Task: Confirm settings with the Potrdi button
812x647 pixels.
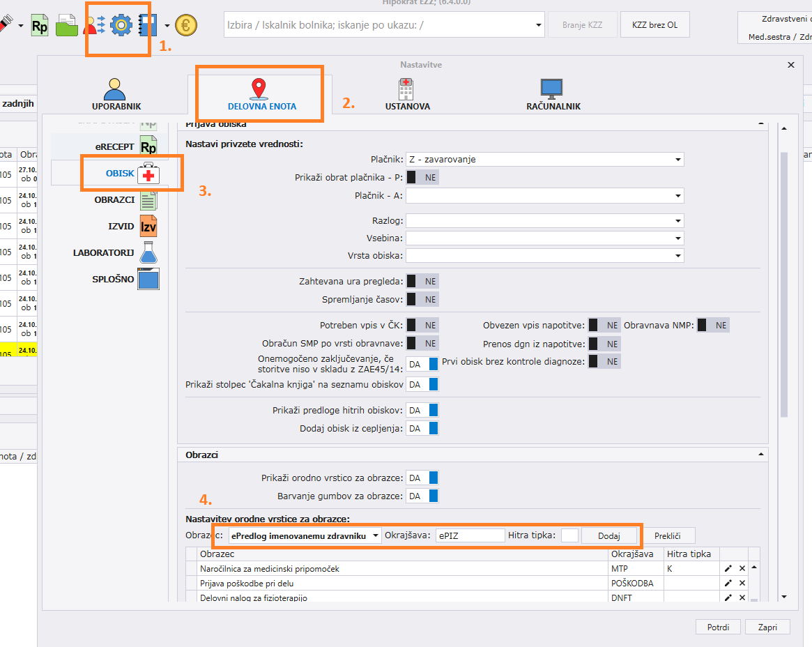Action: point(718,627)
